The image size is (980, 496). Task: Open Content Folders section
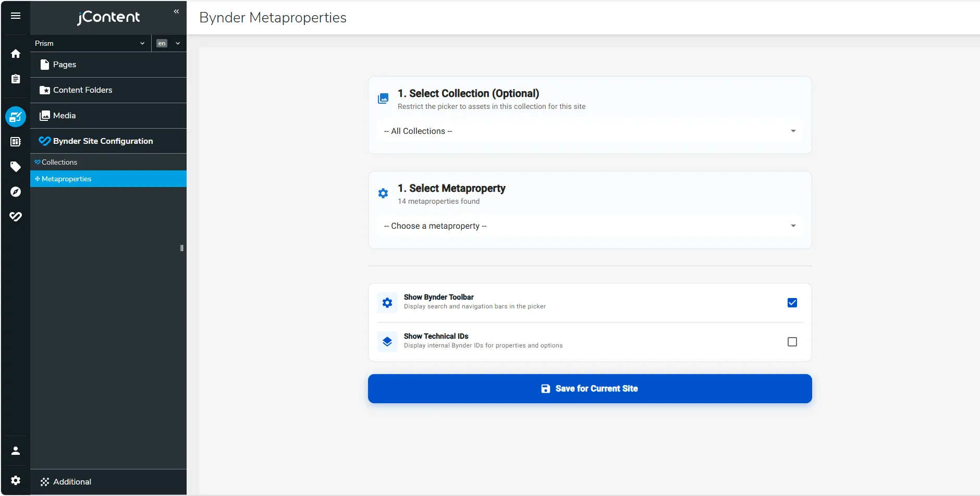click(x=108, y=90)
